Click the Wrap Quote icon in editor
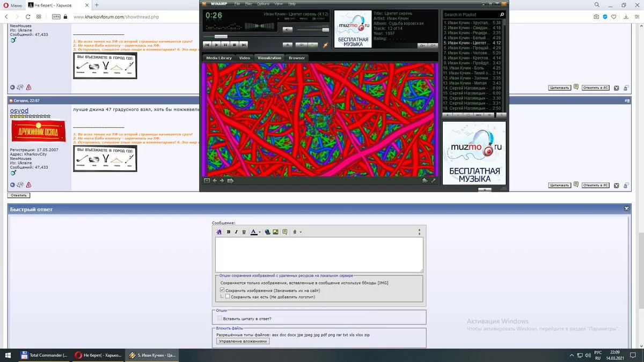Image resolution: width=644 pixels, height=362 pixels. coord(285,232)
